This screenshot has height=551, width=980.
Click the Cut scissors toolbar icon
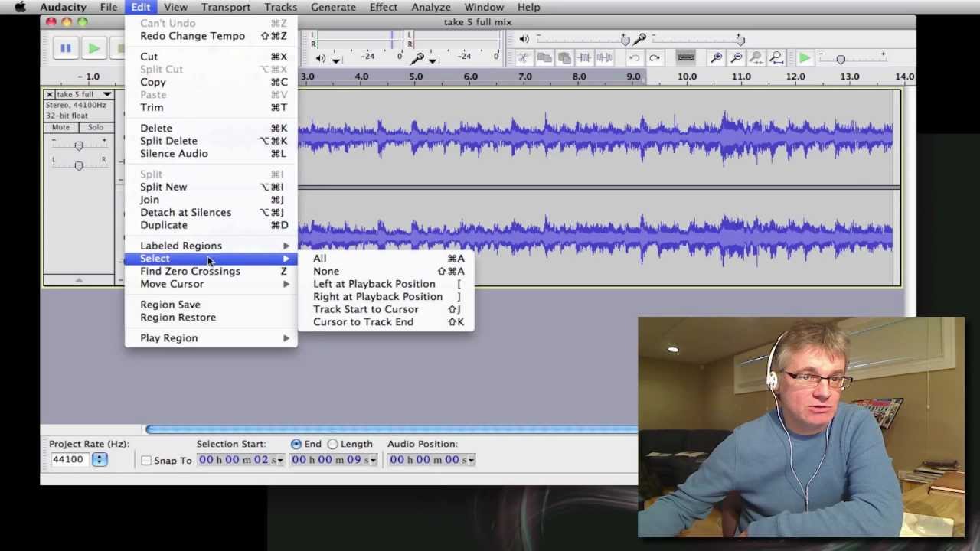pos(524,58)
